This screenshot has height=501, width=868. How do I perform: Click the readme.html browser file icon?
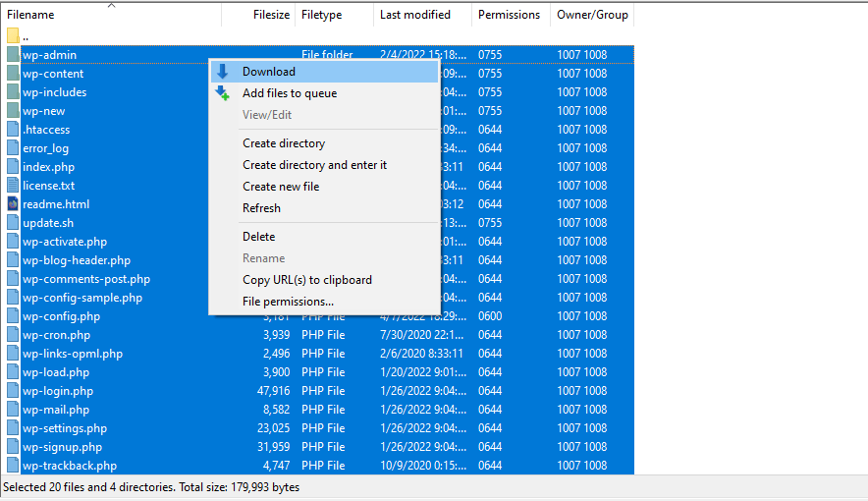[14, 204]
